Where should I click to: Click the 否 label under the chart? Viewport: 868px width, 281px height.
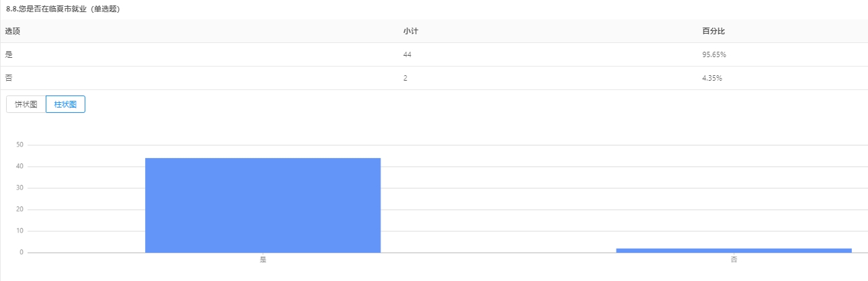(734, 259)
